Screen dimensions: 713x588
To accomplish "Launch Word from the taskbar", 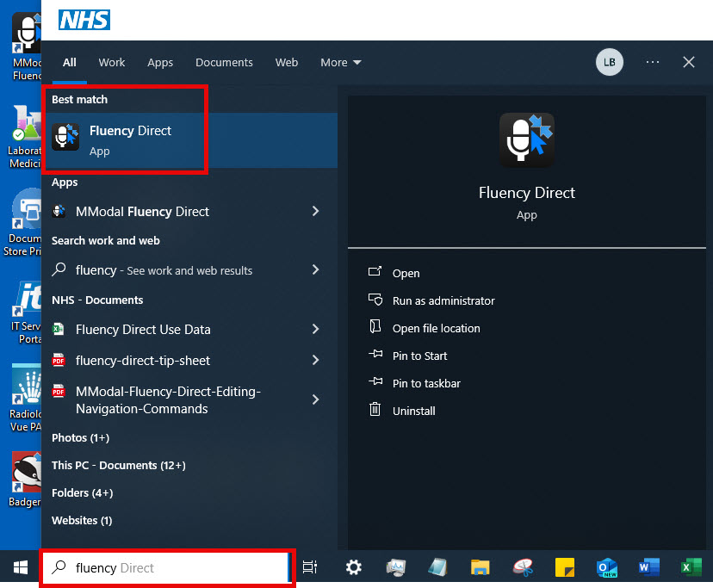I will pyautogui.click(x=649, y=567).
